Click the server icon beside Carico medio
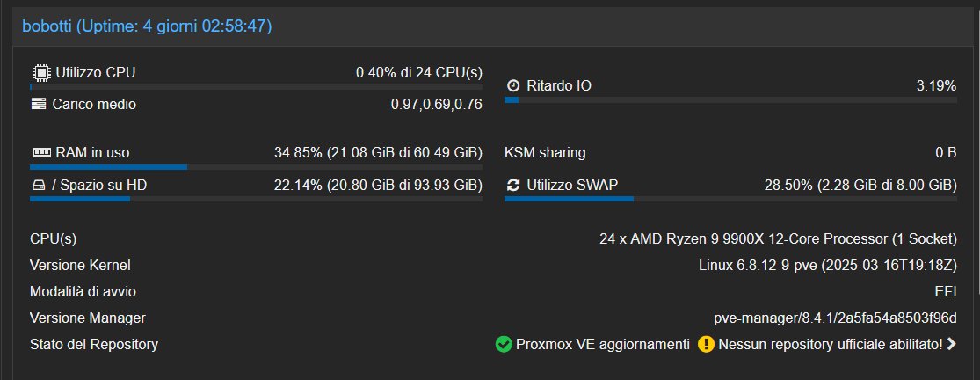The height and width of the screenshot is (380, 980). pyautogui.click(x=39, y=104)
